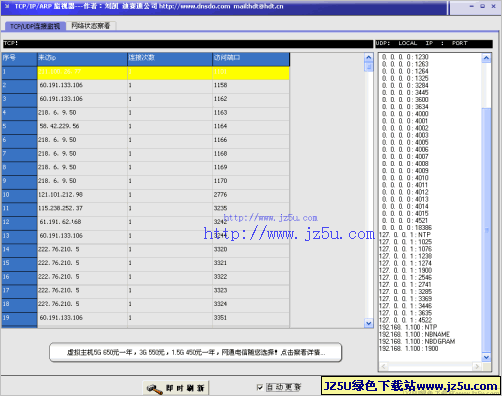Image resolution: width=502 pixels, height=396 pixels.
Task: Select row 12 IP 61.191.62.168
Action: tap(82, 223)
